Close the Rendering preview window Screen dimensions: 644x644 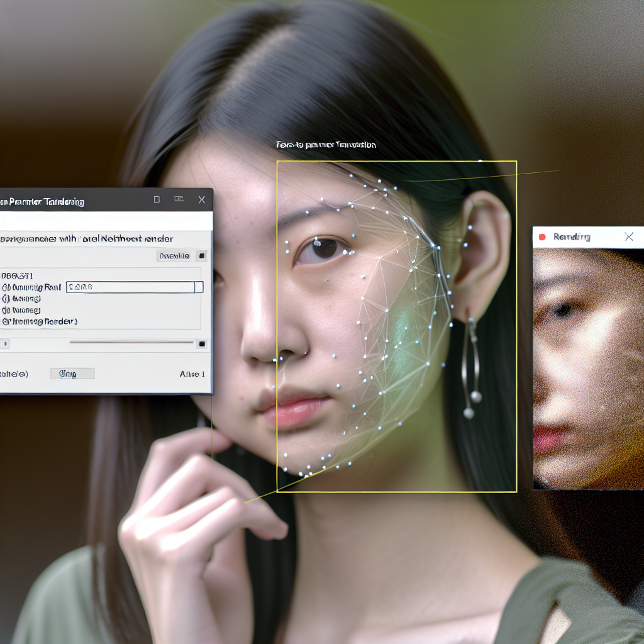629,236
